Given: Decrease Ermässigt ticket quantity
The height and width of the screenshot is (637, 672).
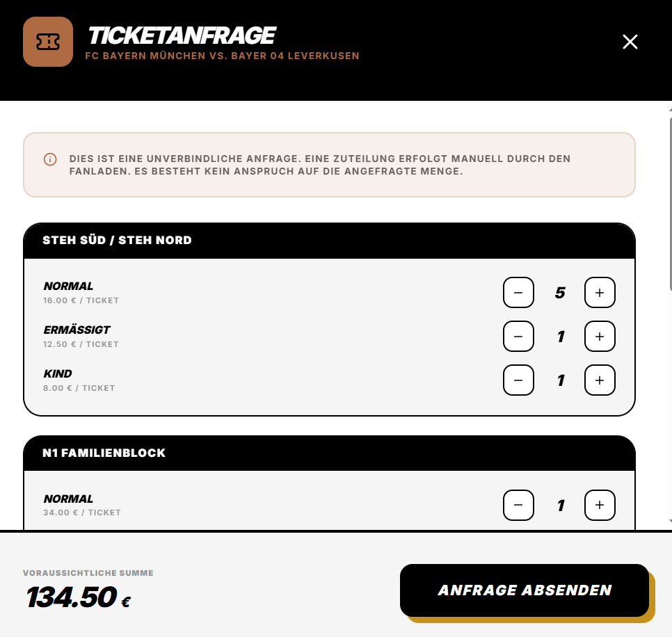Looking at the screenshot, I should (x=518, y=337).
